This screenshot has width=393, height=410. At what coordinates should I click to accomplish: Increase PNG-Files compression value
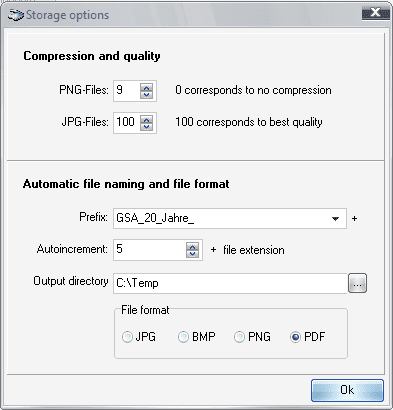tap(146, 87)
